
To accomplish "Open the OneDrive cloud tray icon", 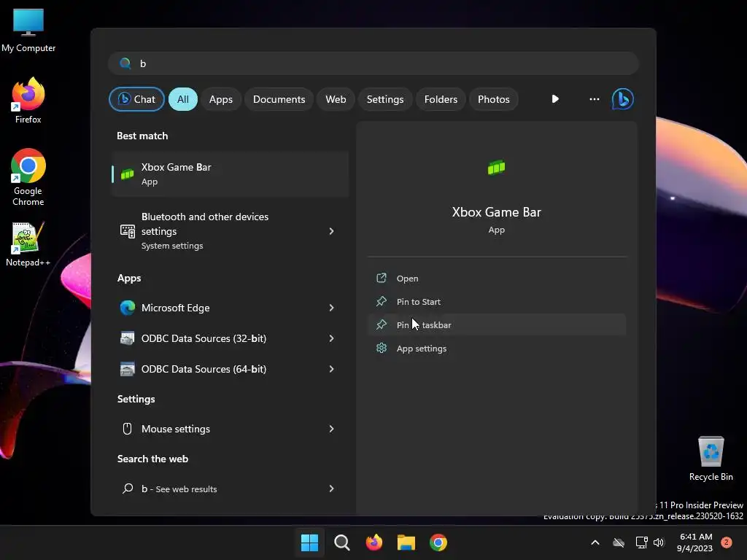I will (x=619, y=542).
